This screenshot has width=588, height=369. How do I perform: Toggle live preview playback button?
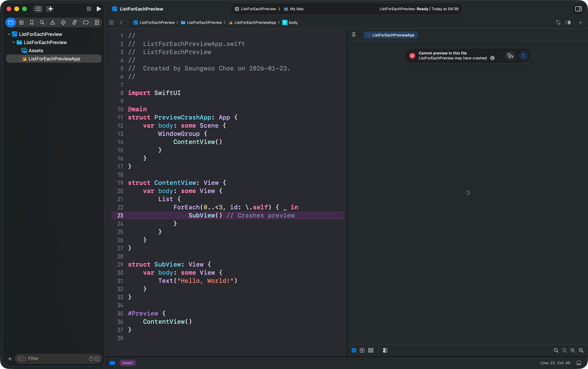pos(354,350)
